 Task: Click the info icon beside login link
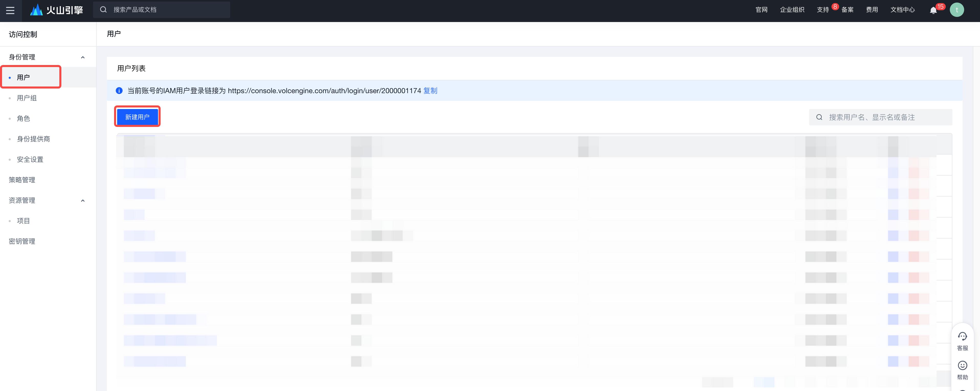tap(119, 91)
